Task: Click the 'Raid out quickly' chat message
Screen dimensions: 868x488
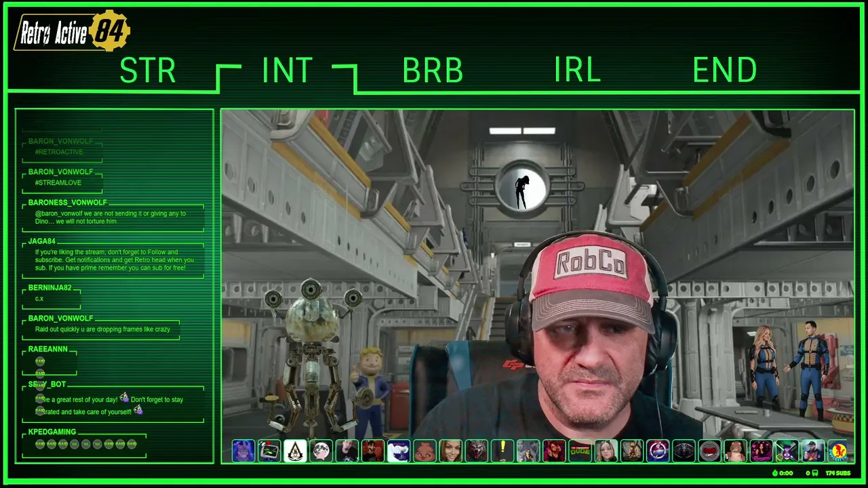Action: pos(102,329)
